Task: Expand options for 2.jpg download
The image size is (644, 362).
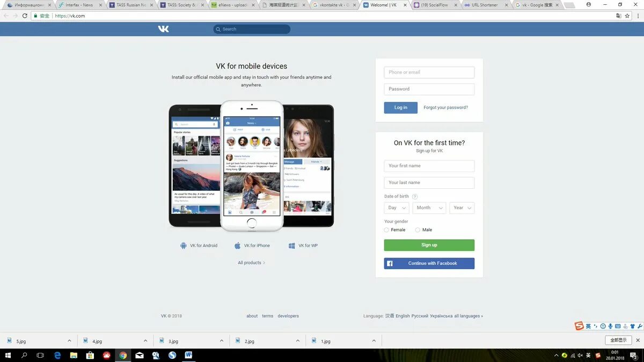Action: tap(298, 341)
